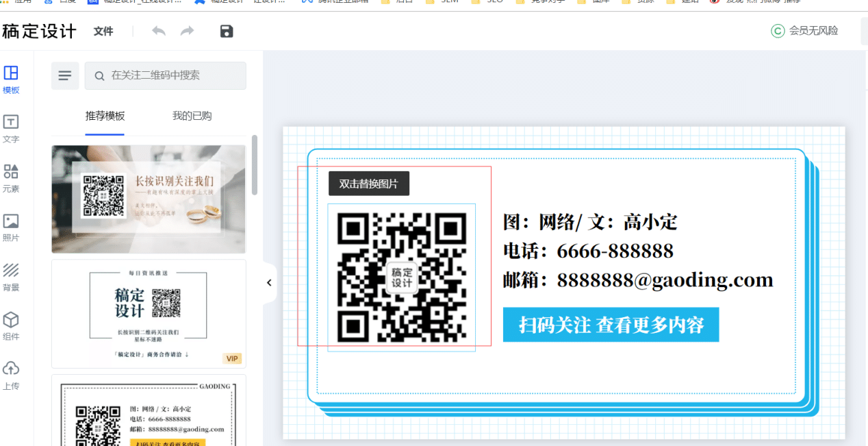Switch to the 推荐模板 tab

pyautogui.click(x=105, y=116)
